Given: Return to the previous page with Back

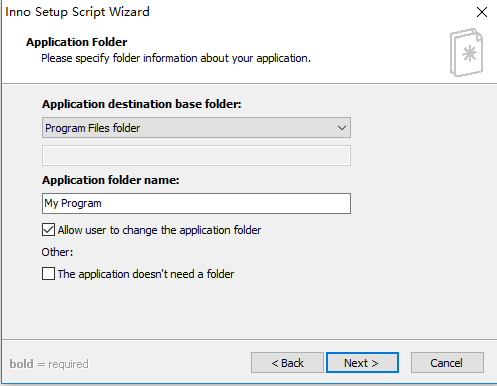Looking at the screenshot, I should point(287,363).
